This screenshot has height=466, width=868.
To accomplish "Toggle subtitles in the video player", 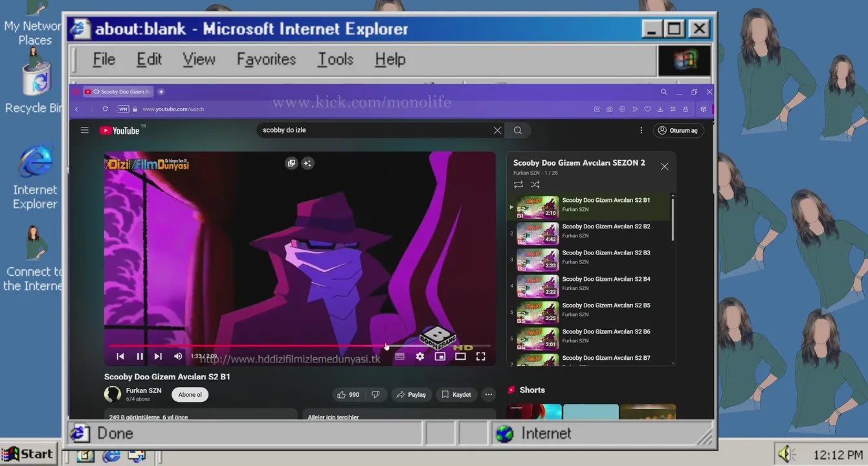I will [x=400, y=356].
